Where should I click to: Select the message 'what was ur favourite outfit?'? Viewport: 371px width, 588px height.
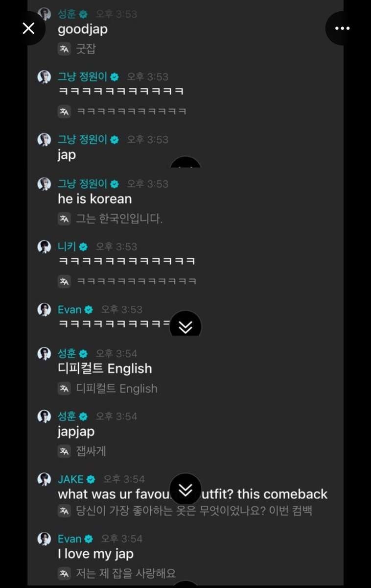[193, 494]
